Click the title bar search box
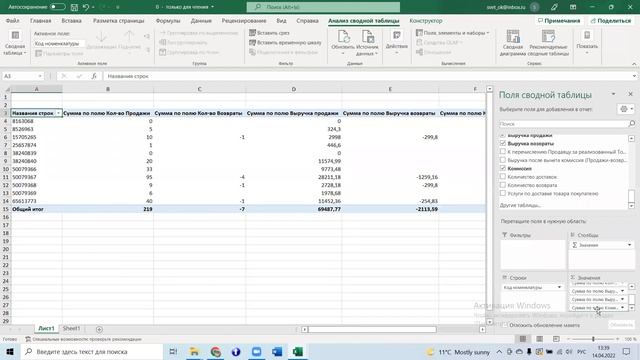Image resolution: width=640 pixels, height=360 pixels. click(x=323, y=7)
